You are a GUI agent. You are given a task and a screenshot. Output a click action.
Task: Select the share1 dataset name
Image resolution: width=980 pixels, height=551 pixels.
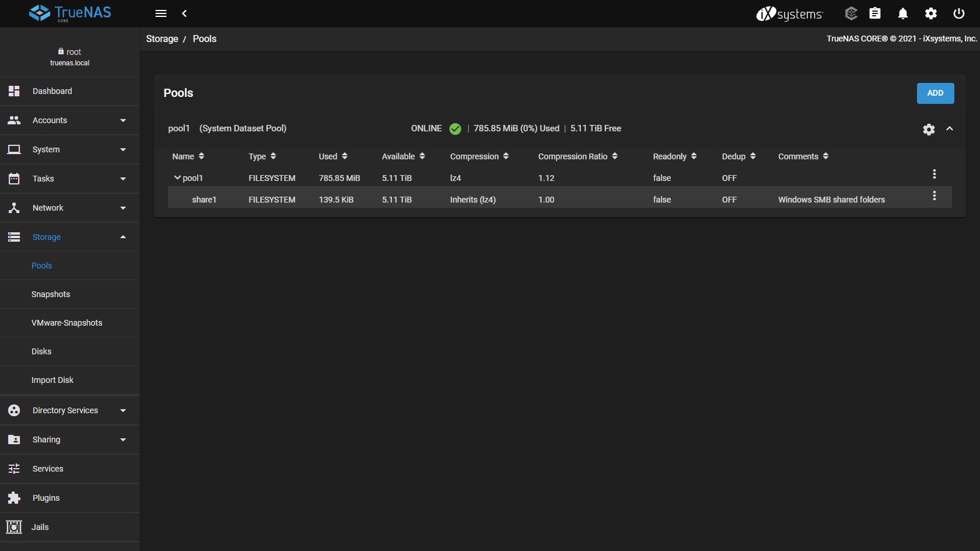204,200
